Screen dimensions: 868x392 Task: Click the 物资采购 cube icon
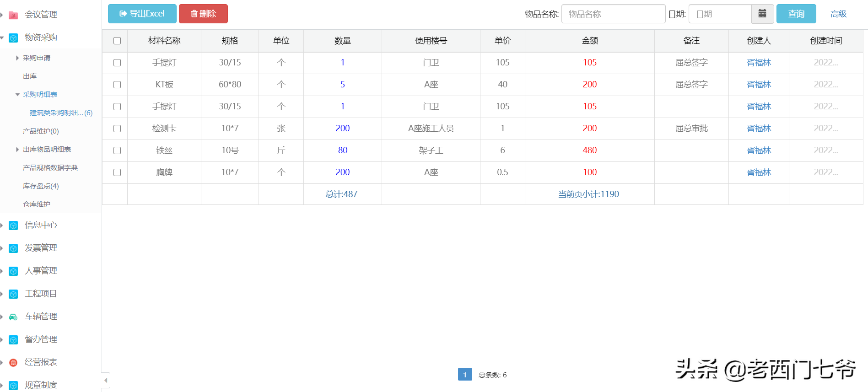(13, 38)
